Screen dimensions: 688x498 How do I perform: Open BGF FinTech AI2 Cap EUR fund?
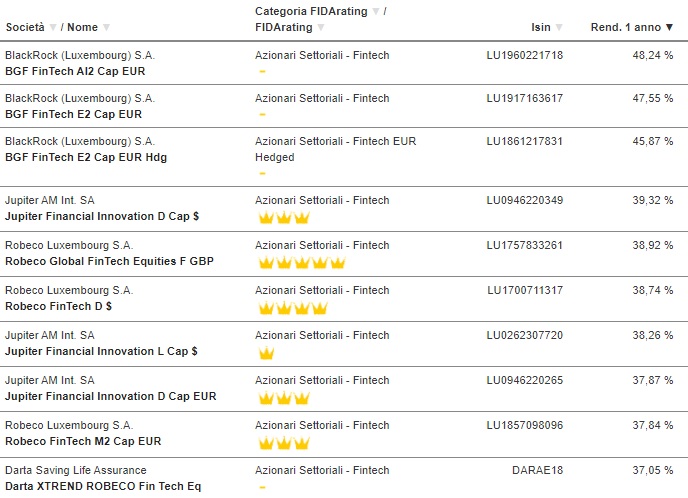point(75,71)
